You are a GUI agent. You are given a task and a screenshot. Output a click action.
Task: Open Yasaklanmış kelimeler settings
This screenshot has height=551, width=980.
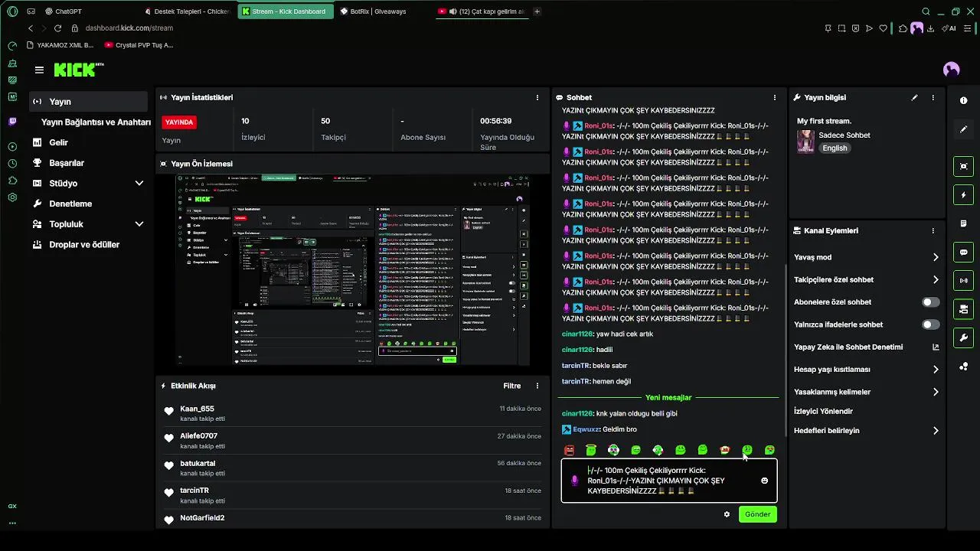pyautogui.click(x=866, y=392)
